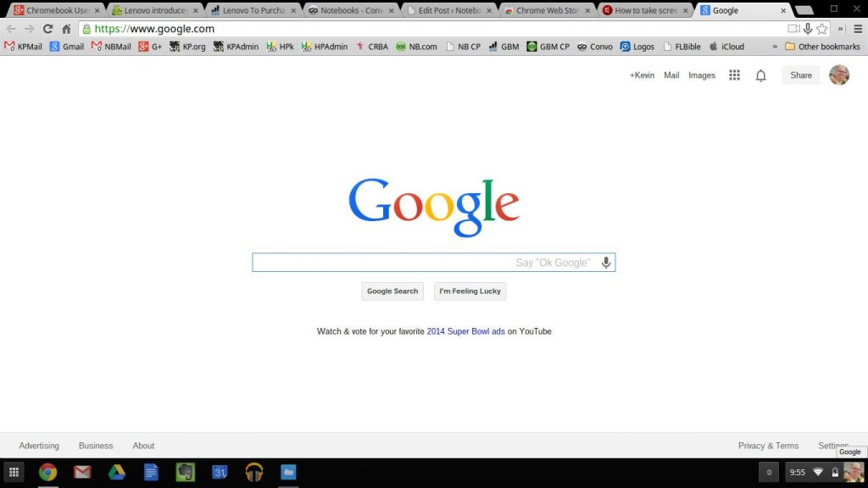The width and height of the screenshot is (868, 488).
Task: Click the camera icon in the address bar
Action: [x=793, y=29]
